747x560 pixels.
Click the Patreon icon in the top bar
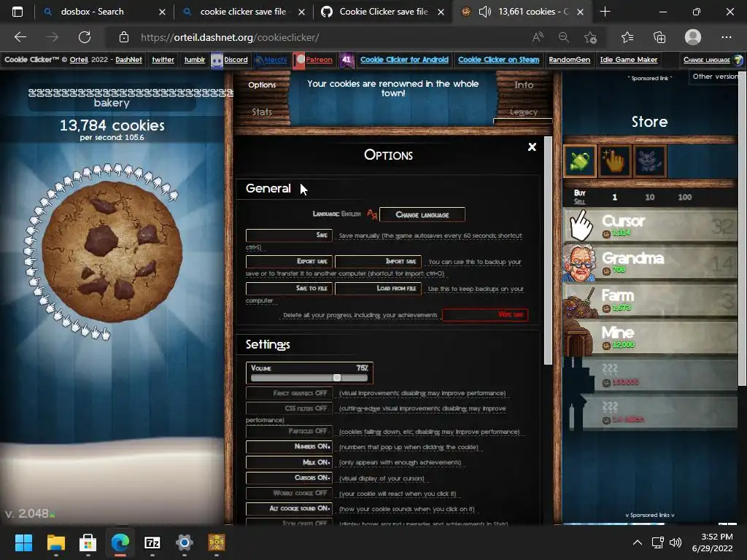coord(298,61)
